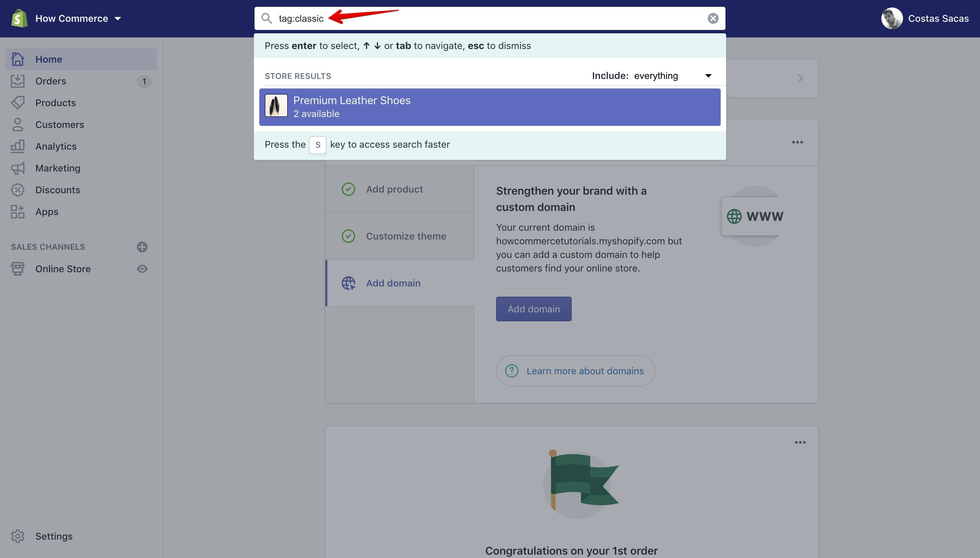View online store with the eye icon
The image size is (980, 558).
coord(142,269)
